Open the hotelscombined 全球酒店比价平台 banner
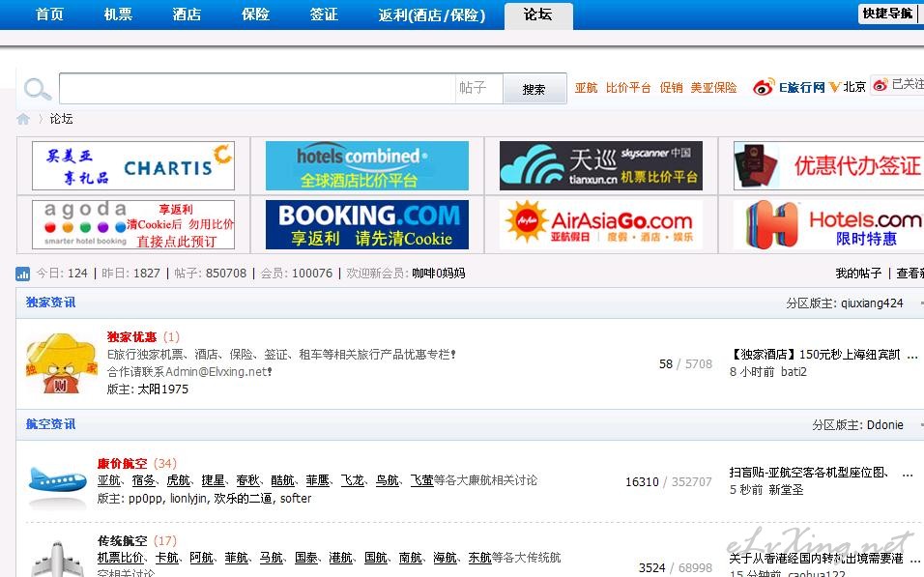Image resolution: width=924 pixels, height=577 pixels. (367, 165)
